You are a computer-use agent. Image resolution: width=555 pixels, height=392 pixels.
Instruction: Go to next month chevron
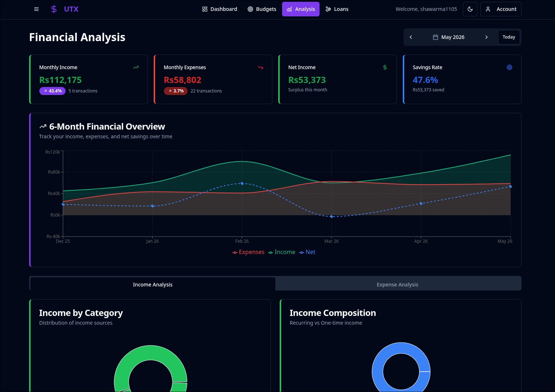pyautogui.click(x=486, y=37)
